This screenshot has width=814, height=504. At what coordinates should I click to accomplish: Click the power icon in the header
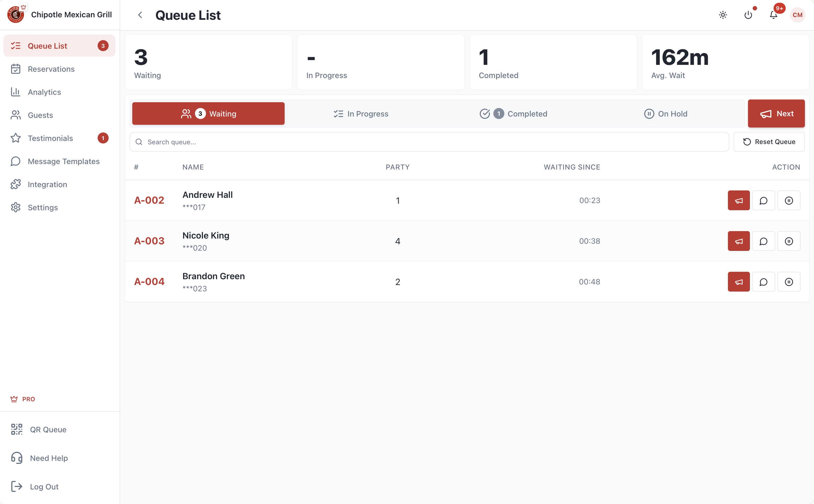pyautogui.click(x=748, y=15)
